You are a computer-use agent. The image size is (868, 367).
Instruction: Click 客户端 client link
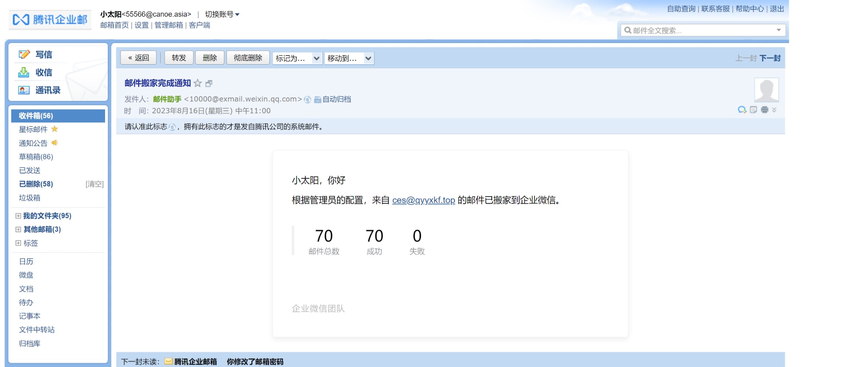199,25
